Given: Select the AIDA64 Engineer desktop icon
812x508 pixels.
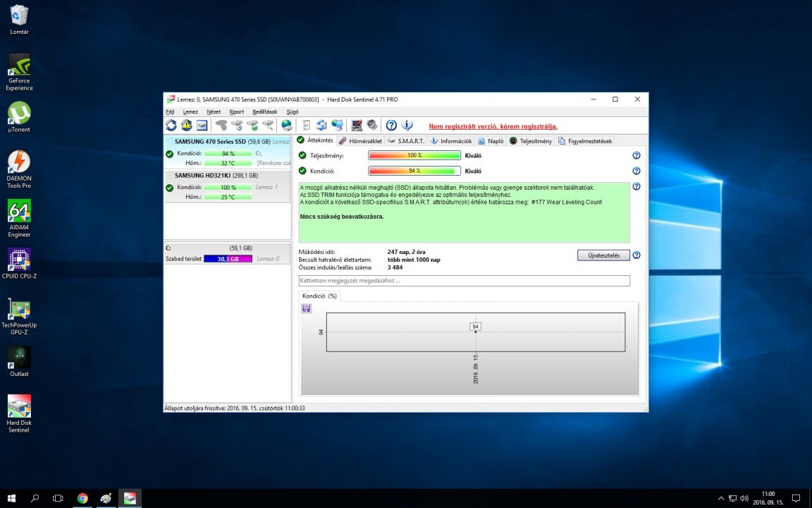Looking at the screenshot, I should pos(19,218).
